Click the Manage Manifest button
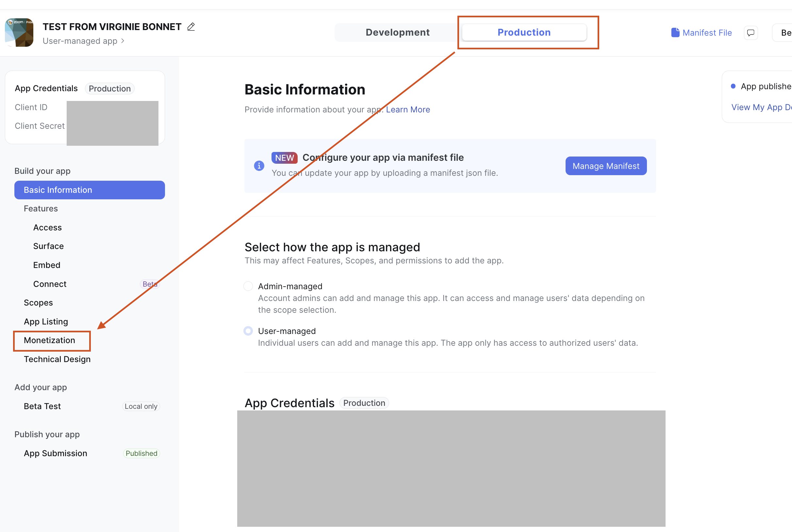The image size is (792, 532). click(606, 166)
